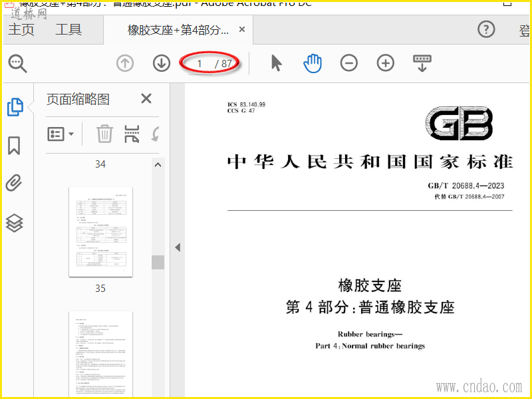
Task: Click the 第 4 部分:普通橡胶支座 subtitle
Action: click(370, 307)
